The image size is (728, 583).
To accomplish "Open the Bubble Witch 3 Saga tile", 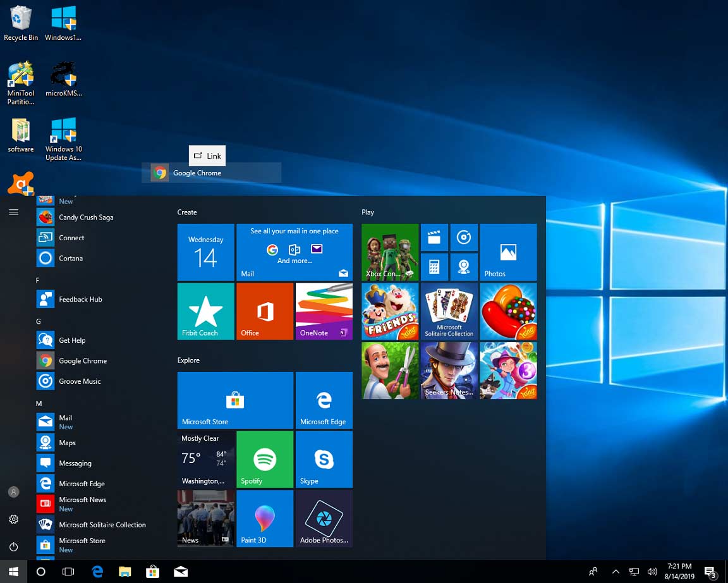I will click(x=508, y=371).
